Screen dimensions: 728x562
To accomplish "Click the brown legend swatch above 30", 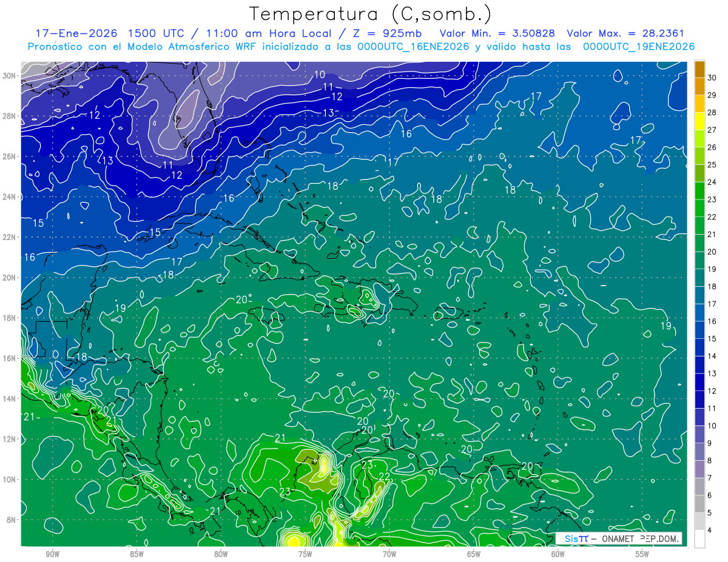I will [x=700, y=69].
